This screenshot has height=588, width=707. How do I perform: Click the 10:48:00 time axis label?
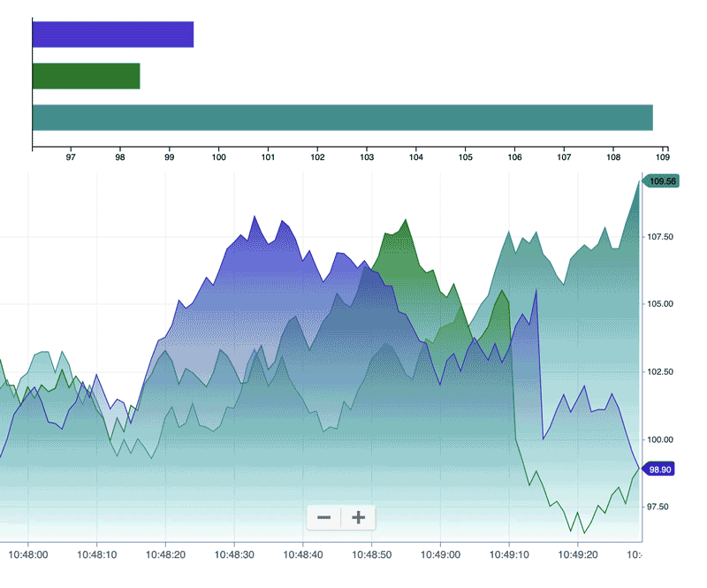[x=27, y=554]
